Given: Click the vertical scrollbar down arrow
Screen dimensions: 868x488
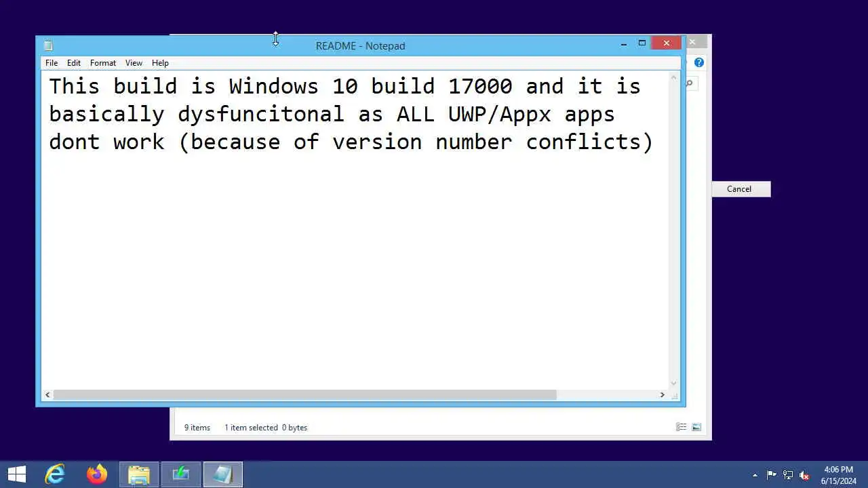Looking at the screenshot, I should point(674,384).
